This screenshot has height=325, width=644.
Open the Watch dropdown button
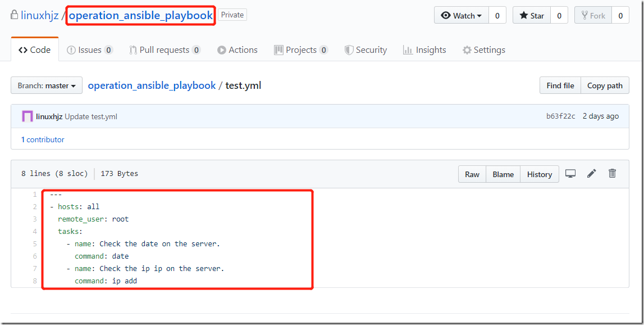point(461,16)
